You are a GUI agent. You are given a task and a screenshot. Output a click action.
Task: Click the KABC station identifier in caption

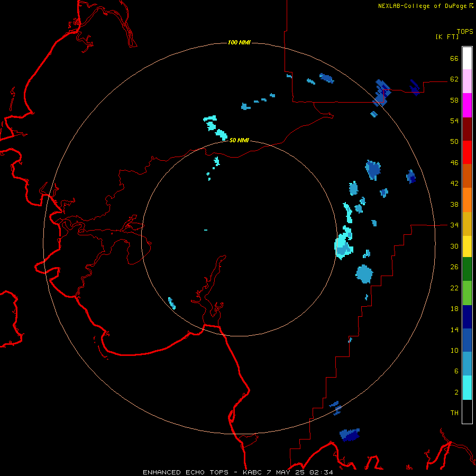pos(252,472)
